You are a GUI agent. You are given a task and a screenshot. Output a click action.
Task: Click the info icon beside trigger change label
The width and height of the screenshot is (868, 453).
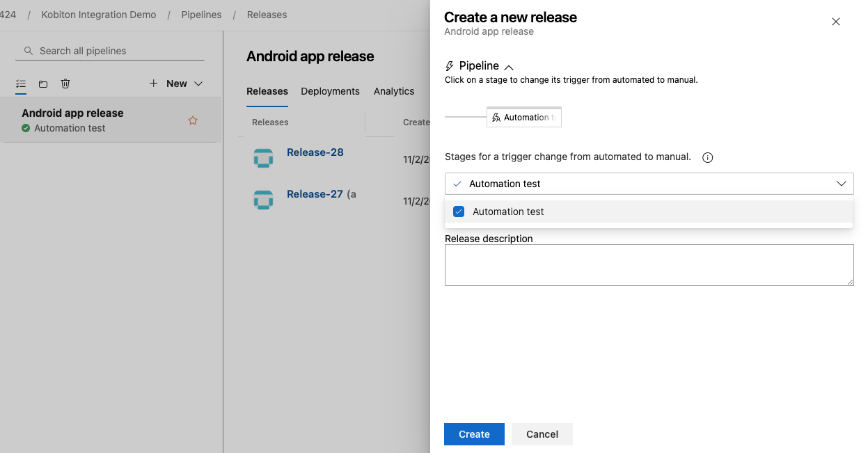(707, 157)
